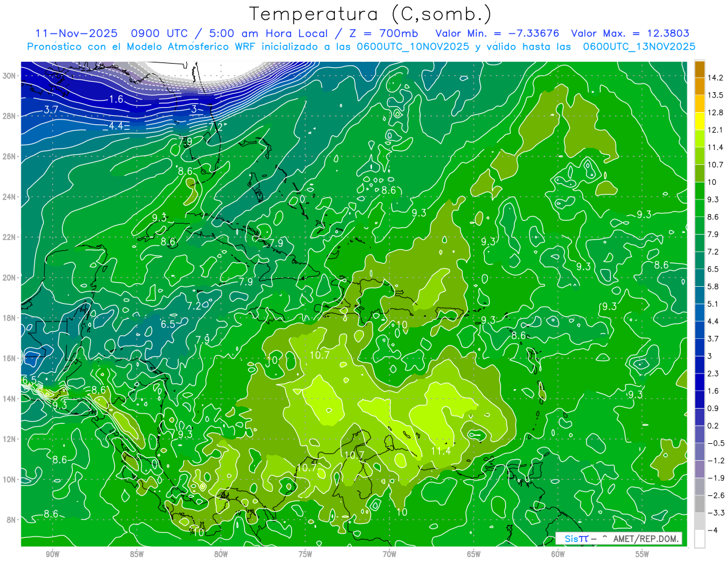Click the '65W' longitude axis label

tap(474, 554)
